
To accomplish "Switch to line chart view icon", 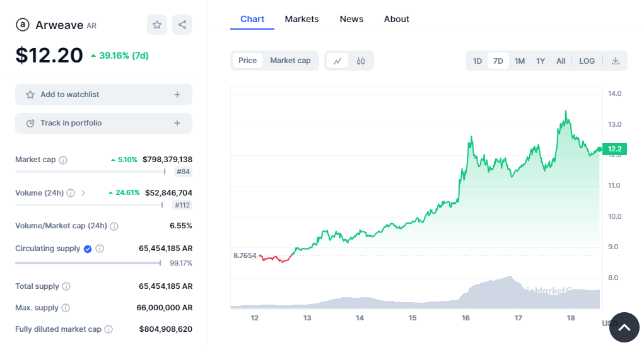I will tap(337, 61).
